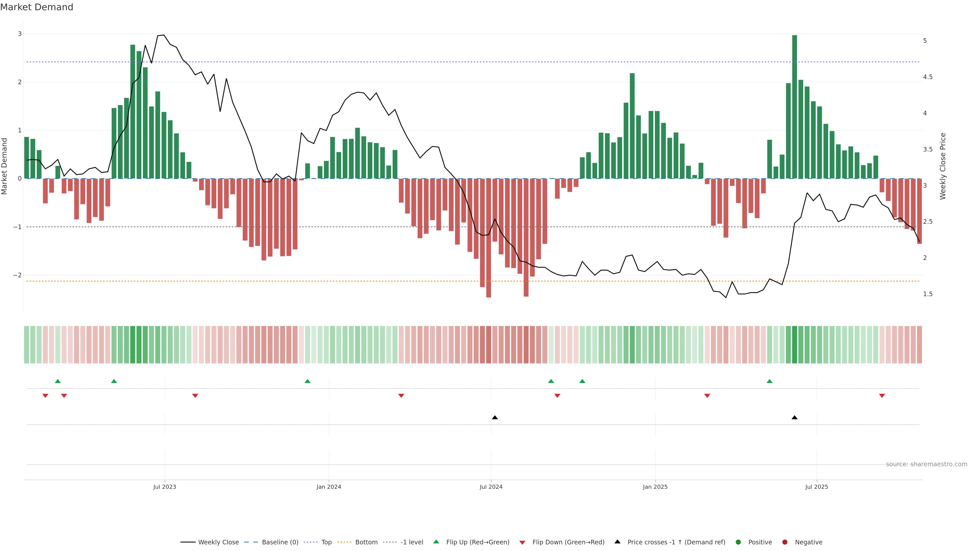This screenshot has height=551, width=980.
Task: Click the Jan 2025 axis label
Action: 655,487
